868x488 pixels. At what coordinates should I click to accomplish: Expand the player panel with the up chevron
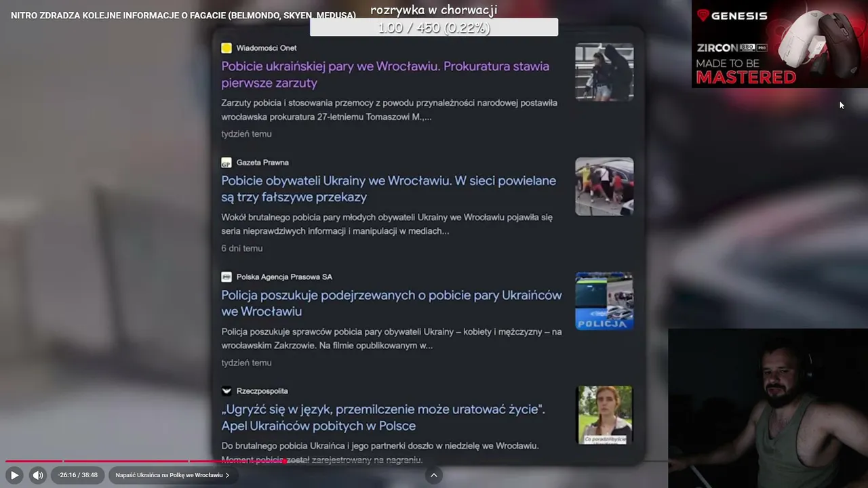[434, 475]
